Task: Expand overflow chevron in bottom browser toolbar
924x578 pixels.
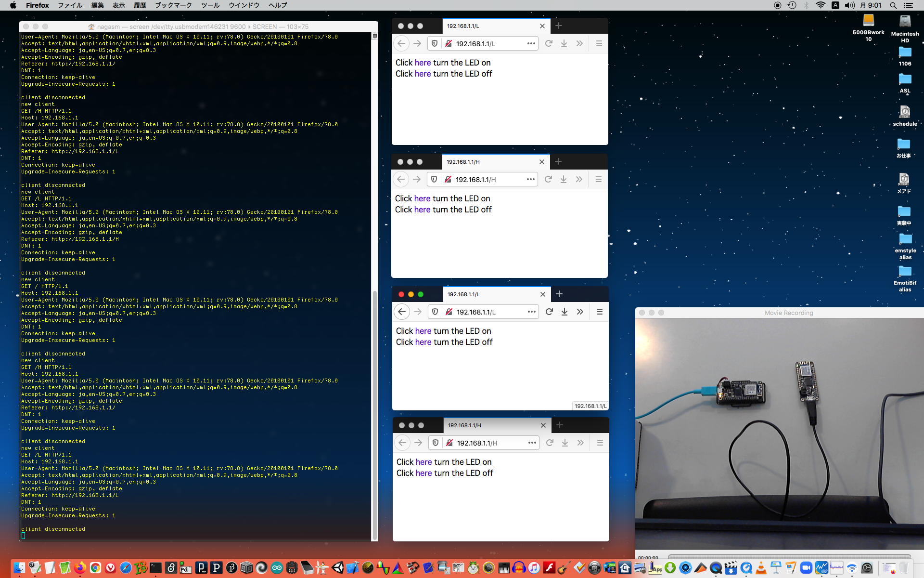Action: coord(580,443)
